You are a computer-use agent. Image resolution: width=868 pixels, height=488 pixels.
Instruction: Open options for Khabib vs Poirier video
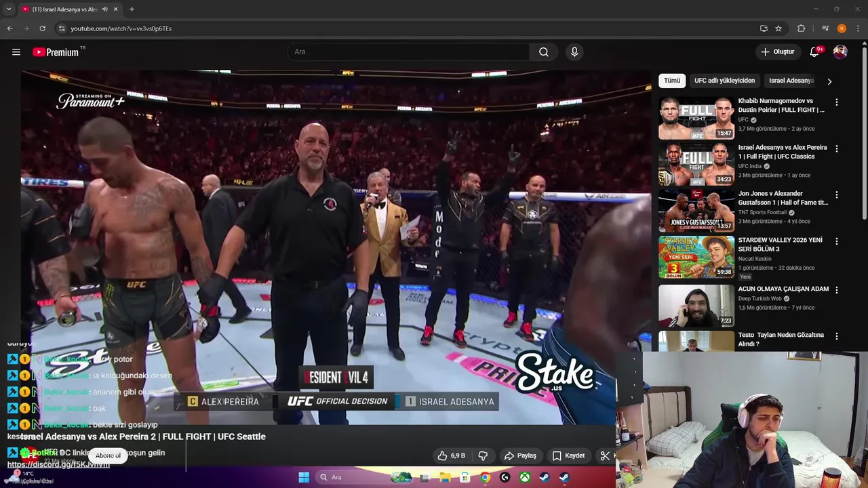tap(837, 102)
